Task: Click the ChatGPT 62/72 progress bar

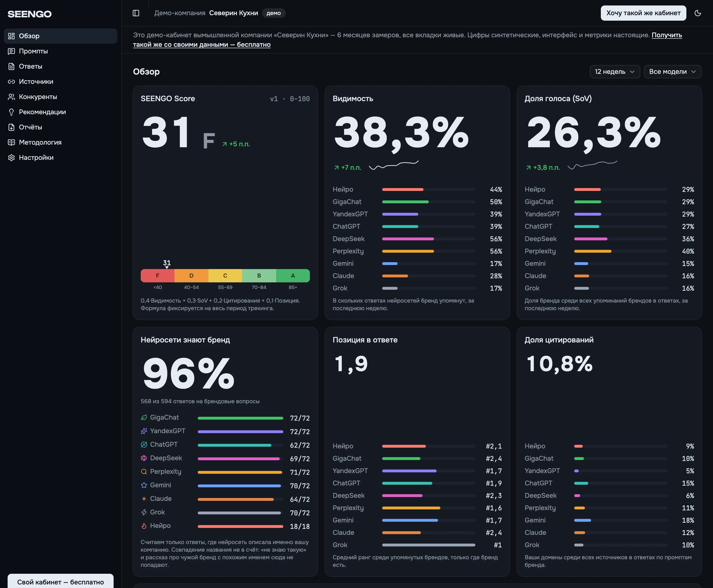Action: tap(240, 445)
